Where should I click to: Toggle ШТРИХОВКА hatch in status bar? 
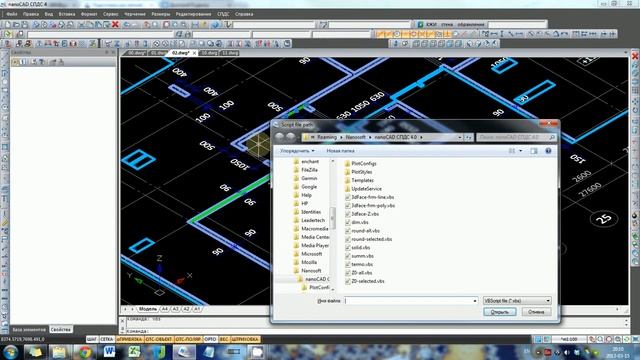tap(245, 339)
